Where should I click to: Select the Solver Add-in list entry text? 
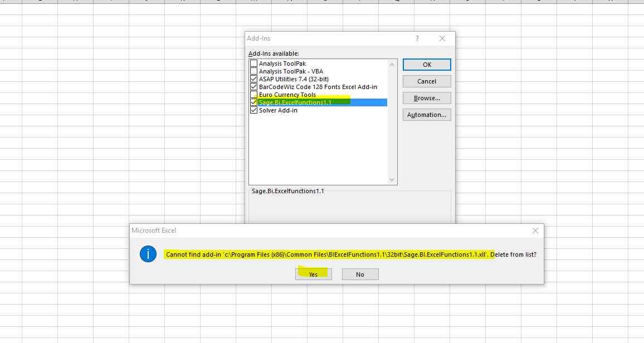(x=278, y=110)
